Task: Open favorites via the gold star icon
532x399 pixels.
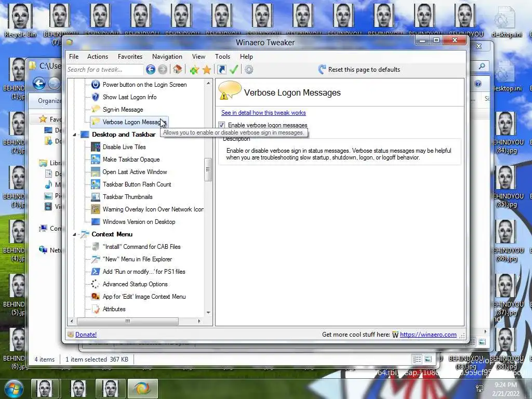Action: click(x=207, y=70)
